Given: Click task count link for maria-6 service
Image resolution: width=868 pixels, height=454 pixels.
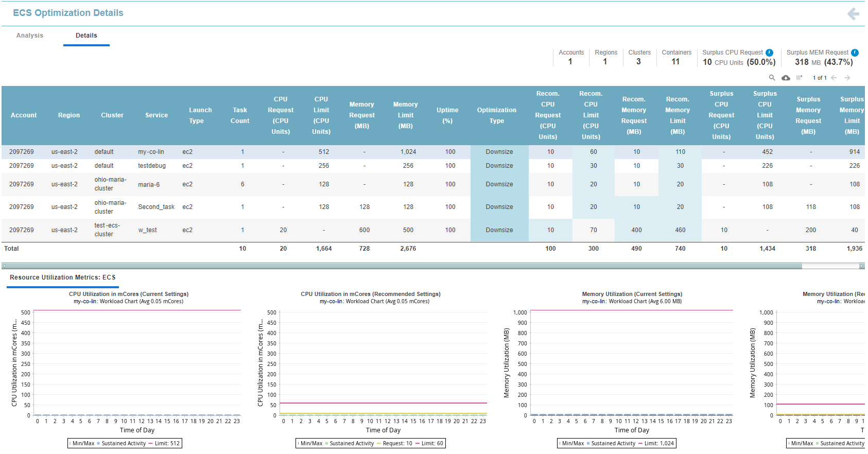Looking at the screenshot, I should (242, 184).
